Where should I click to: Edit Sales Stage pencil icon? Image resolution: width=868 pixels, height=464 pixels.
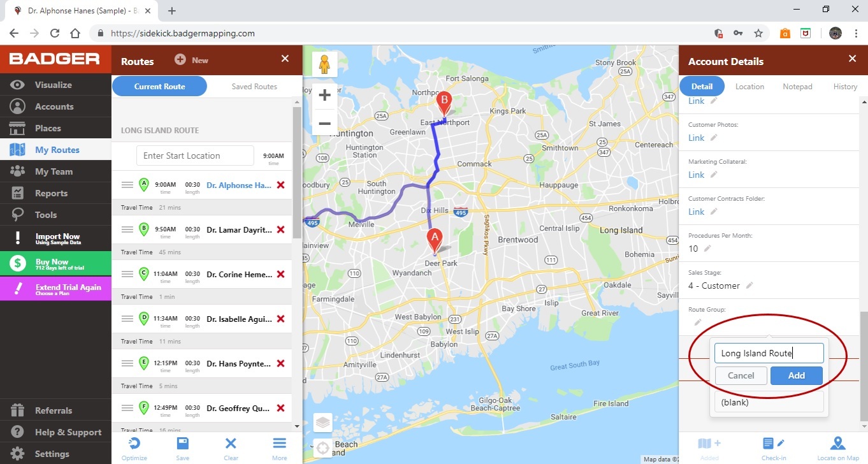pos(749,286)
